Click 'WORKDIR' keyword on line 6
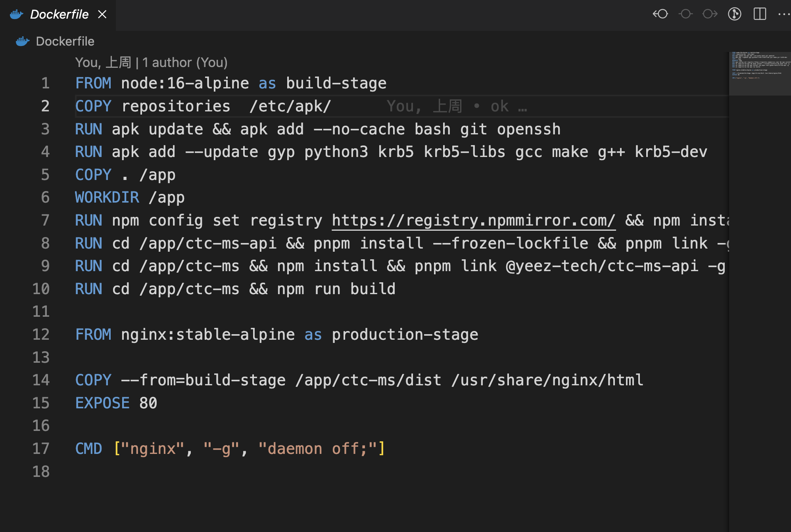 click(107, 197)
